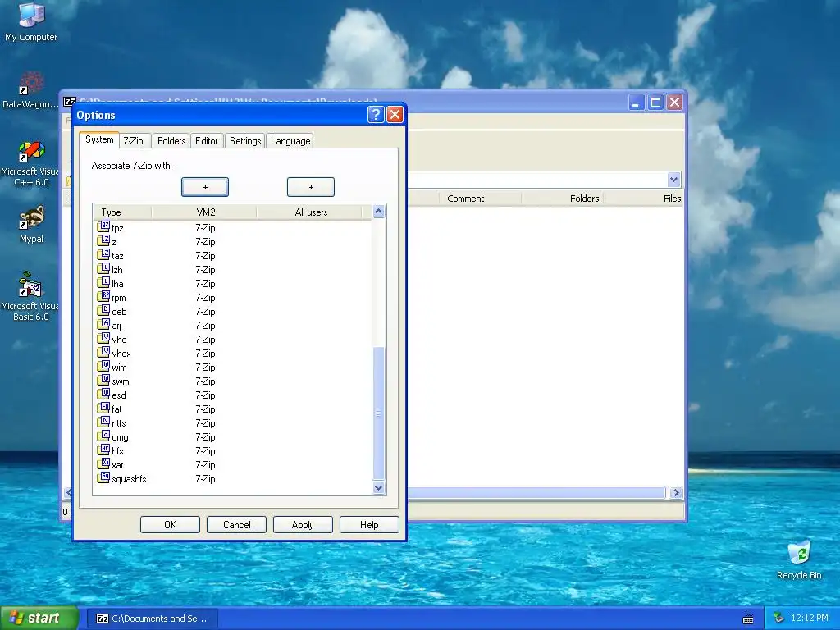This screenshot has height=630, width=840.
Task: Select the squashfs file type icon
Action: click(x=103, y=478)
